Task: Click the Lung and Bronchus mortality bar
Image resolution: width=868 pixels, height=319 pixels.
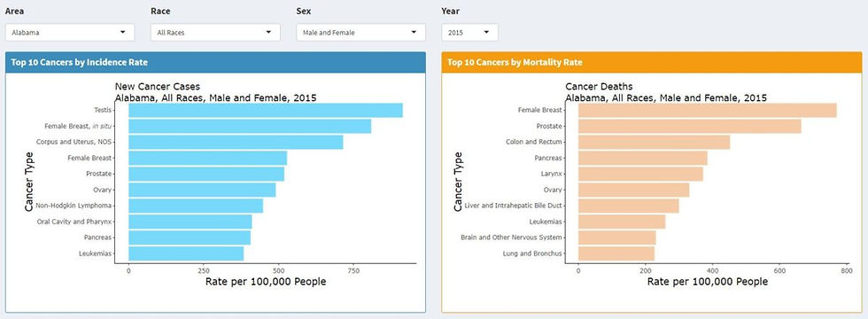Action: point(616,253)
